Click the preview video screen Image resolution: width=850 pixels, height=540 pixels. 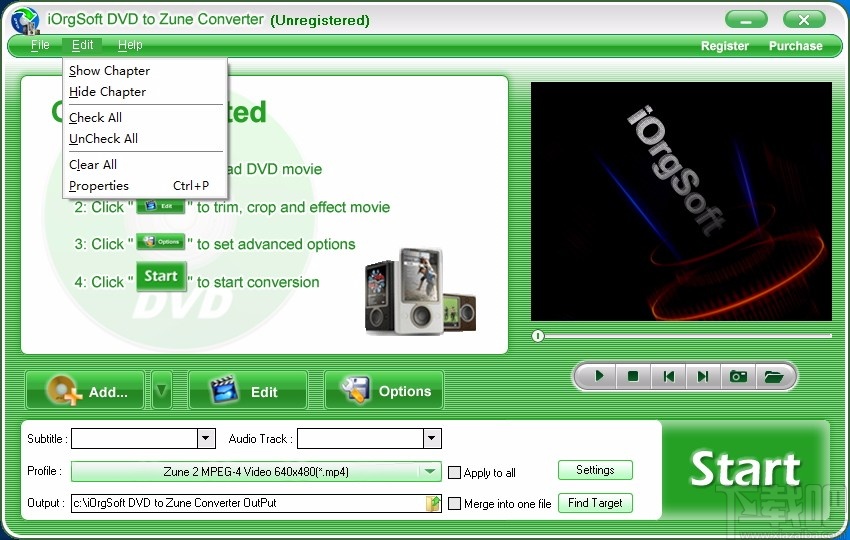click(681, 201)
